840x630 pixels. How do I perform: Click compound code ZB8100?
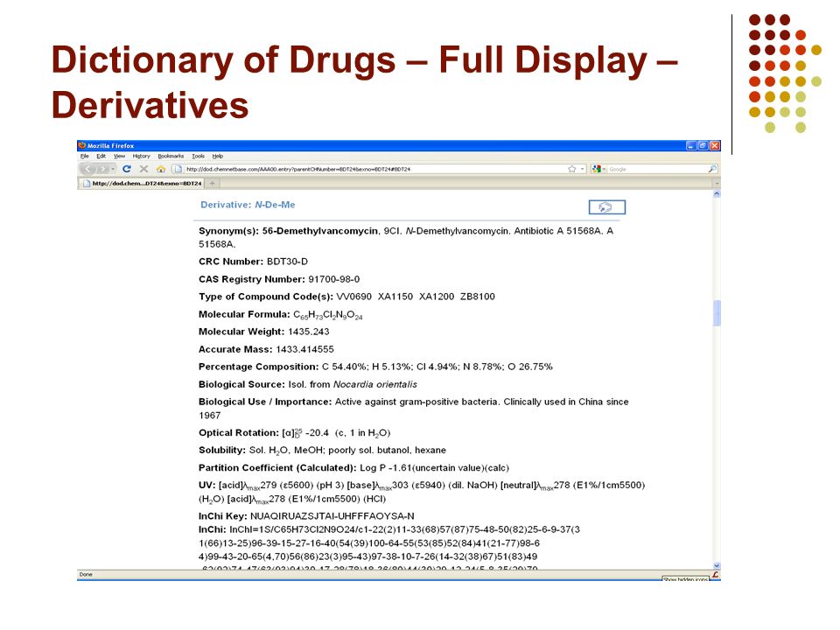(x=478, y=297)
